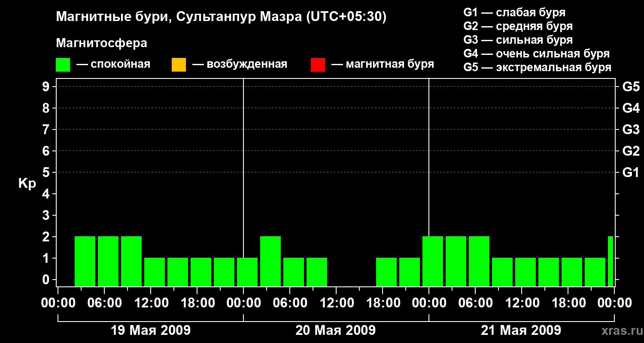644x343 pixels.
Task: Click the red 'магнитная буря' legend swatch
Action: coord(318,65)
